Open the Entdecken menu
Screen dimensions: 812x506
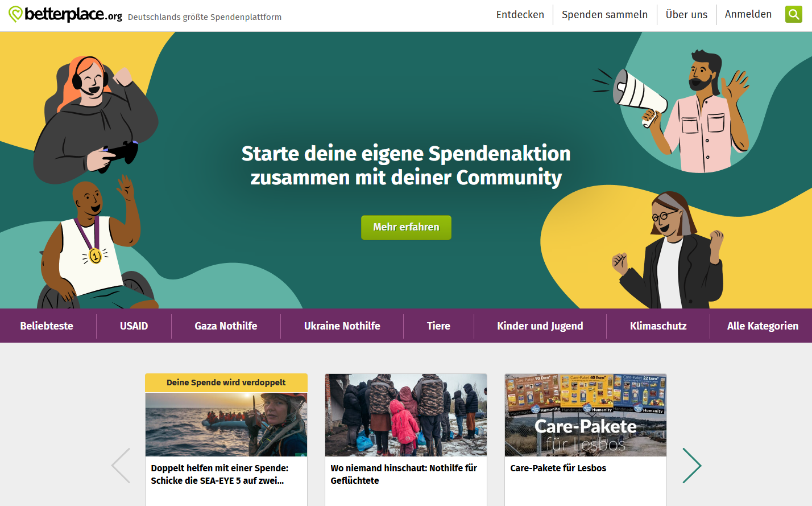click(x=520, y=15)
